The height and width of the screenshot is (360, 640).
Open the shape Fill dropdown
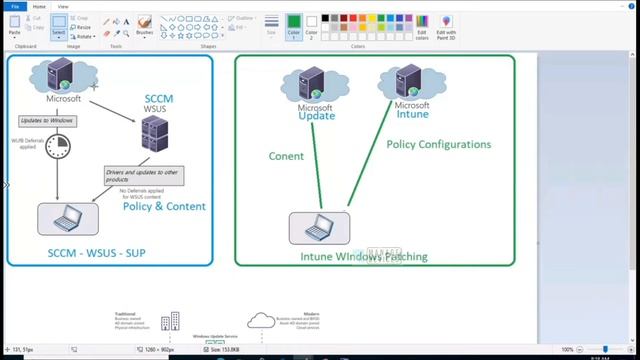pyautogui.click(x=237, y=27)
